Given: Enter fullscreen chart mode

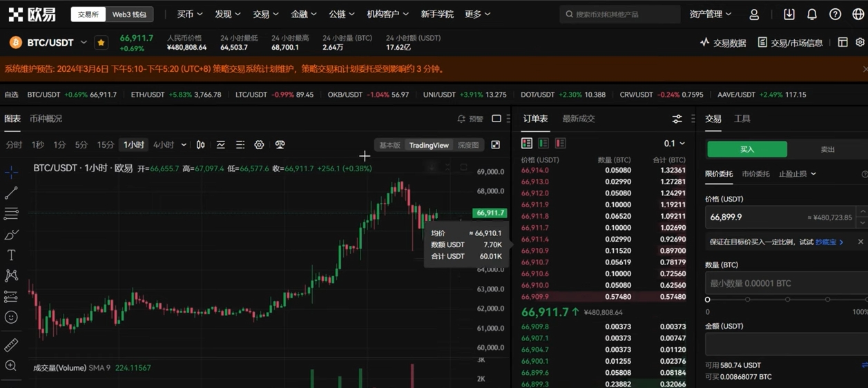Looking at the screenshot, I should [x=496, y=145].
